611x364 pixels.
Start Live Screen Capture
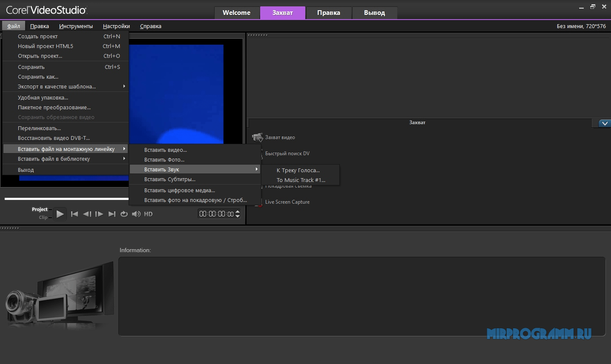[x=287, y=202]
